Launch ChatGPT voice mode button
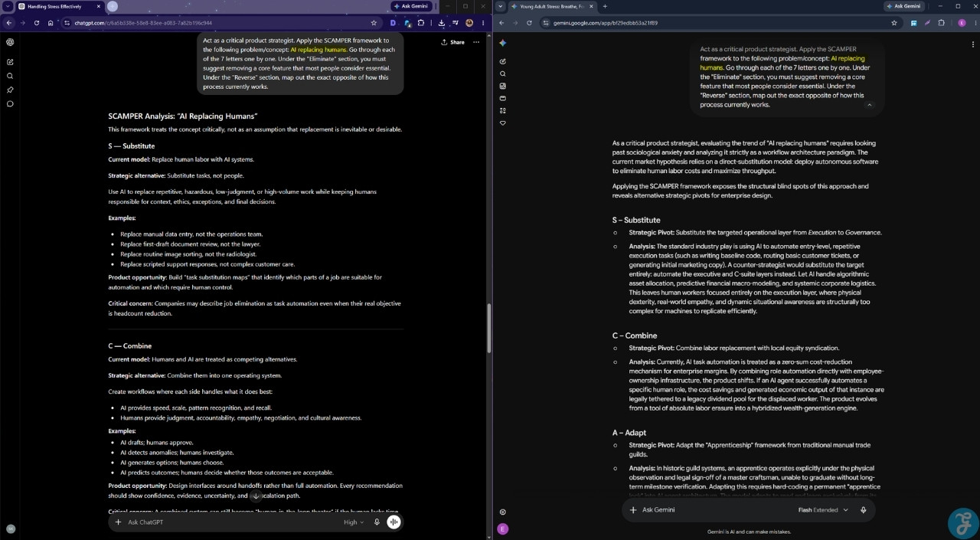 point(394,522)
